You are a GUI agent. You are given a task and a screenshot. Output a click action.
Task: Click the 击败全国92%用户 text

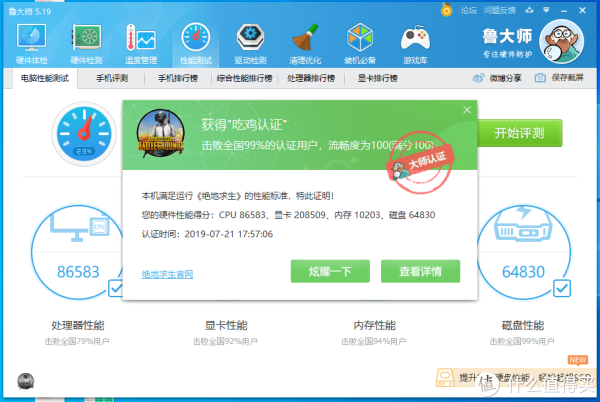point(225,341)
